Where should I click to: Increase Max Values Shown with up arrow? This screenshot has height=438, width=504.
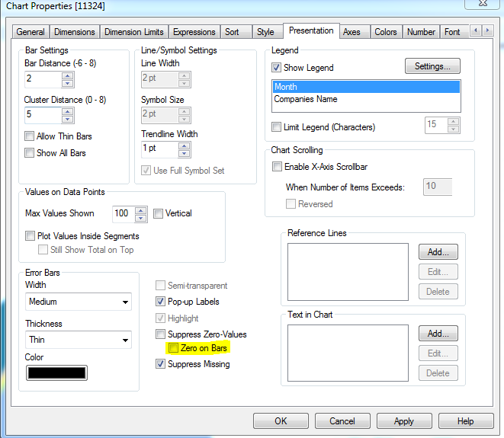[141, 211]
